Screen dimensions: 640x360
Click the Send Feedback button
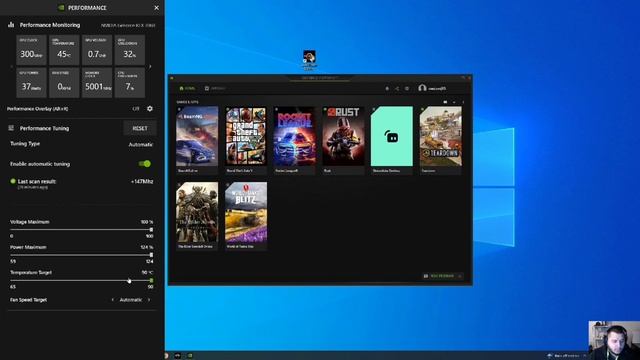(x=442, y=276)
